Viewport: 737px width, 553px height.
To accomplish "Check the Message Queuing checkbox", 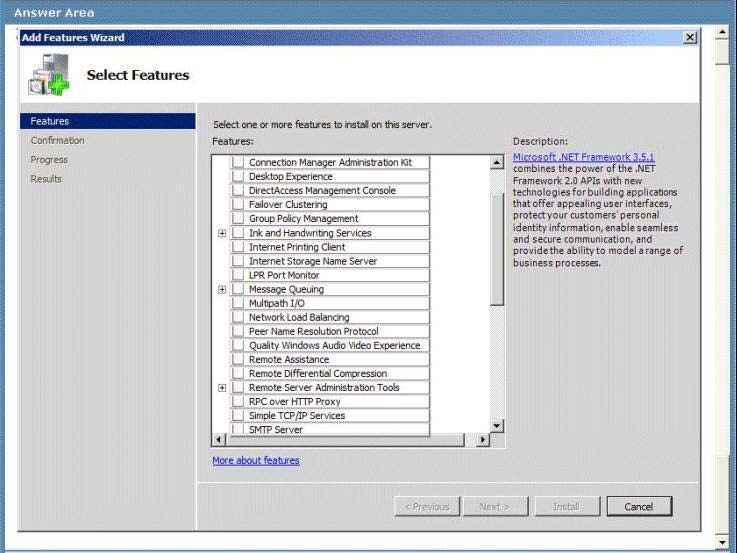I will 238,289.
